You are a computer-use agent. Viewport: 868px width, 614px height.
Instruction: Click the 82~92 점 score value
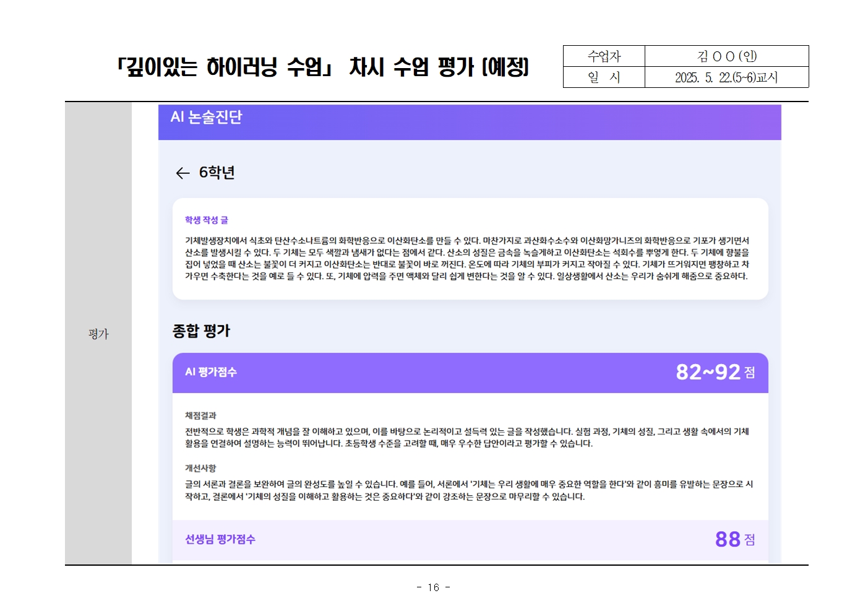715,372
